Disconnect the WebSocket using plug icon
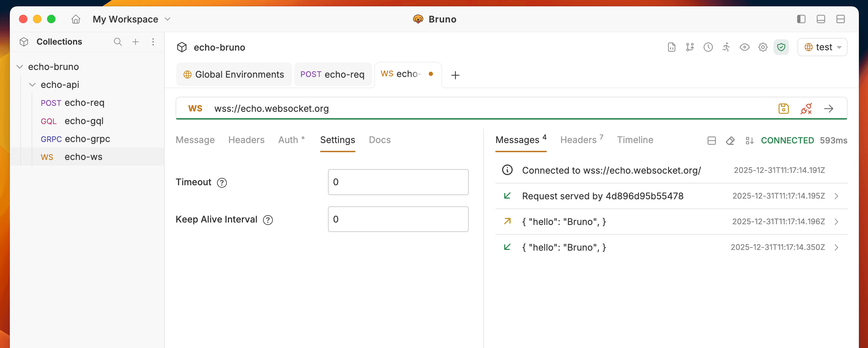 807,108
